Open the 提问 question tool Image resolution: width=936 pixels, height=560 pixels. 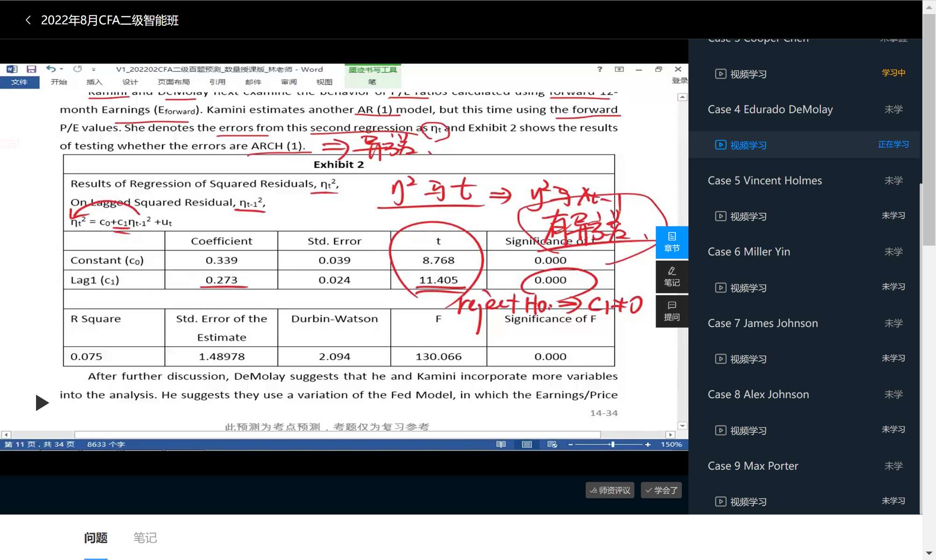coord(672,311)
